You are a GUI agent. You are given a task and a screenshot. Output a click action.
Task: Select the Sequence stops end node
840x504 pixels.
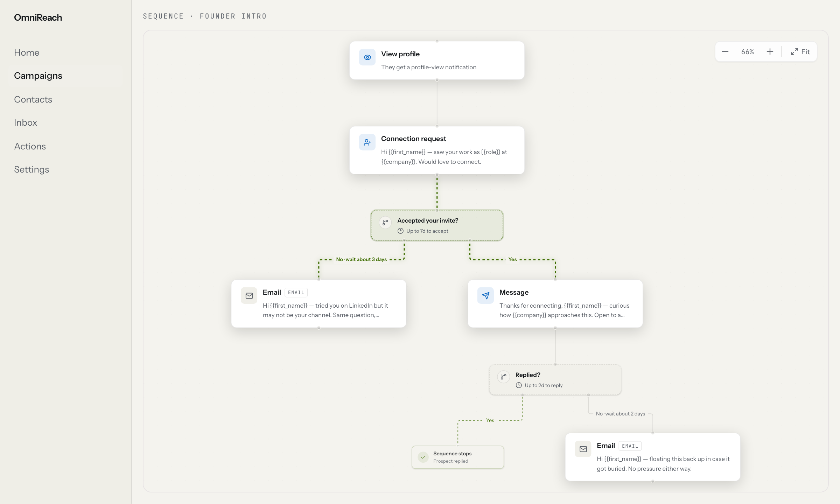point(458,457)
